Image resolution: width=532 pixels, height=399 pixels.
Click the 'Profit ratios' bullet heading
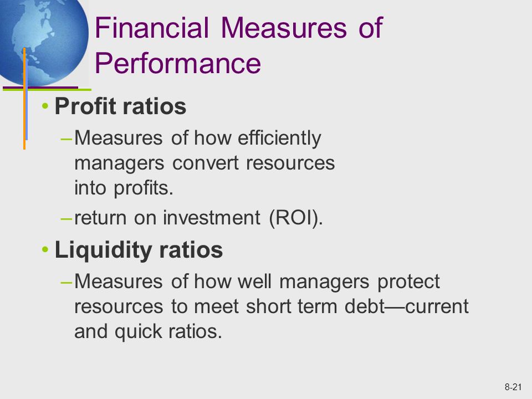[120, 106]
